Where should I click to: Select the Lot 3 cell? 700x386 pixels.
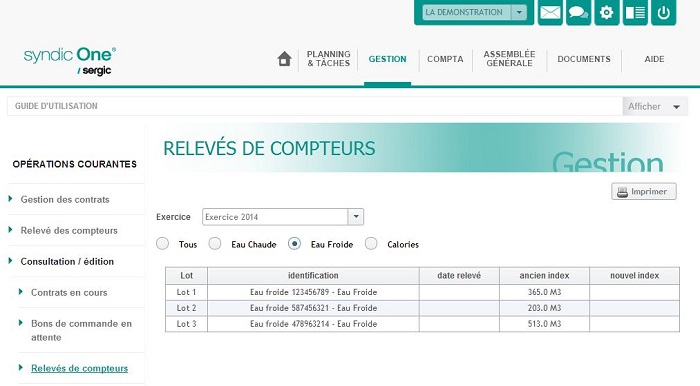187,324
